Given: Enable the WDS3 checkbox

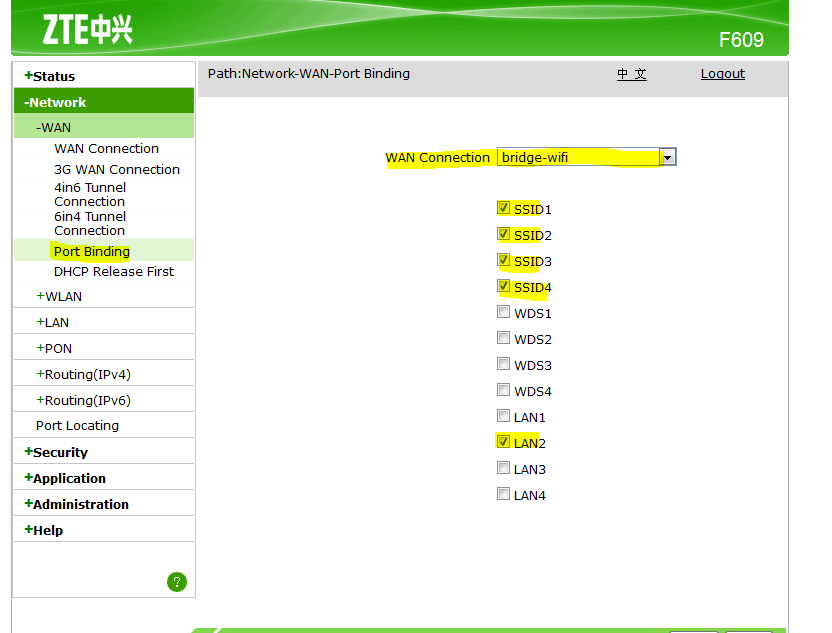Looking at the screenshot, I should pos(503,363).
